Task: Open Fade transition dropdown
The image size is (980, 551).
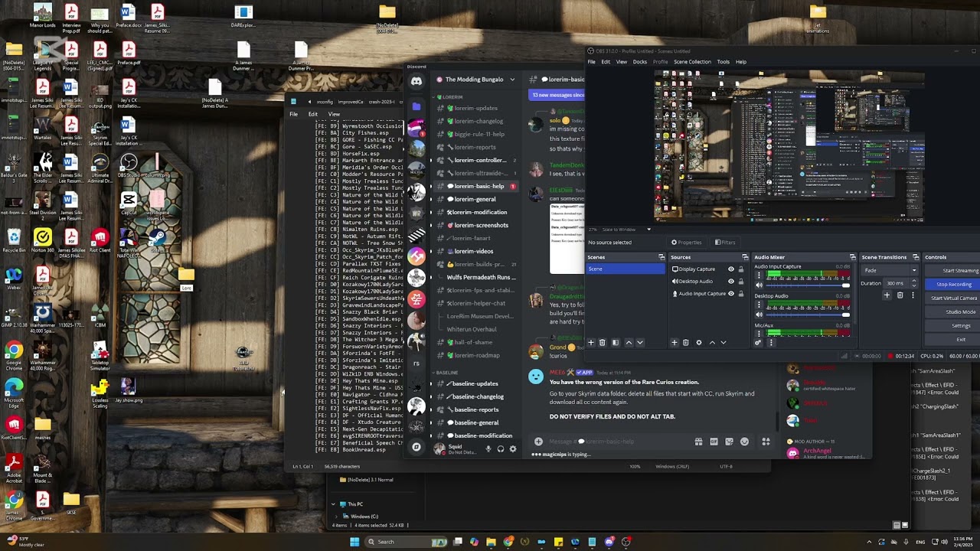Action: 890,270
